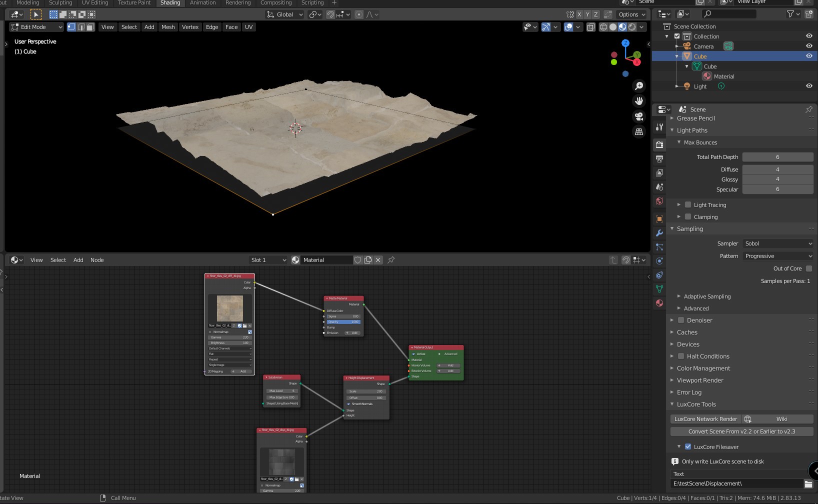Adjust the Total Path Depth field
This screenshot has height=504, width=818.
(x=777, y=157)
